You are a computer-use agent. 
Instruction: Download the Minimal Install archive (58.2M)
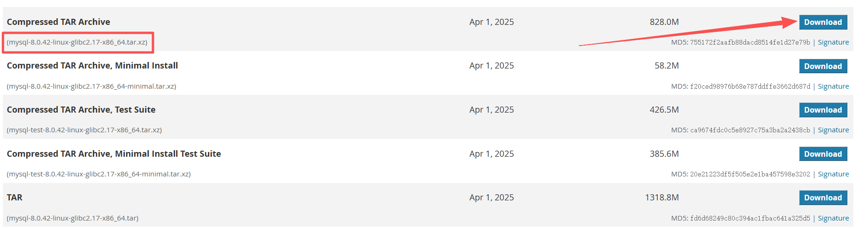(823, 66)
